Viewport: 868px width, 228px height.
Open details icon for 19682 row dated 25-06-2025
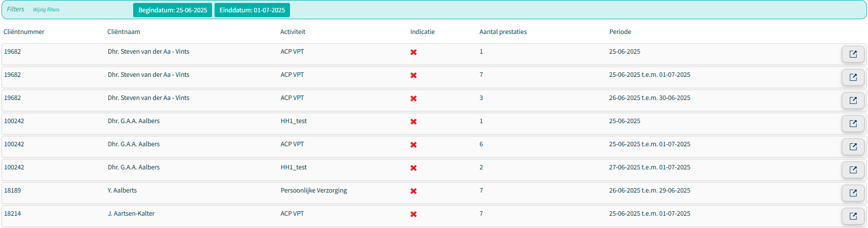pyautogui.click(x=853, y=54)
